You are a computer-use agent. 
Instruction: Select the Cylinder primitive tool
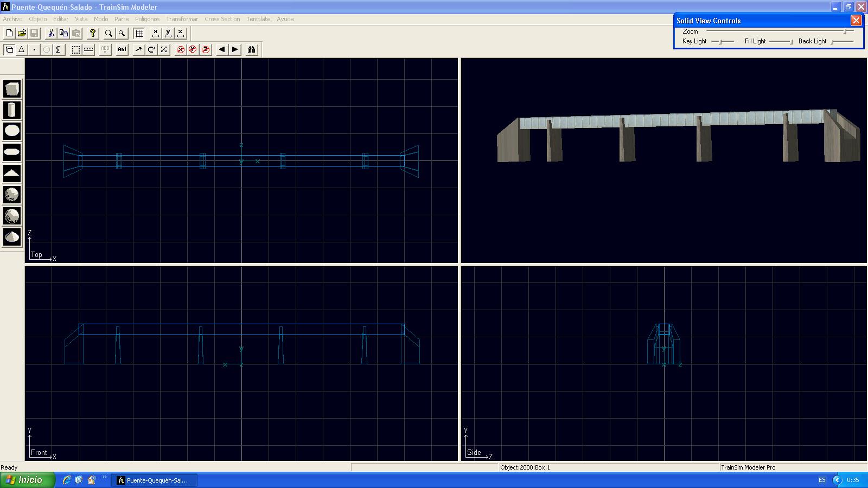click(x=12, y=110)
